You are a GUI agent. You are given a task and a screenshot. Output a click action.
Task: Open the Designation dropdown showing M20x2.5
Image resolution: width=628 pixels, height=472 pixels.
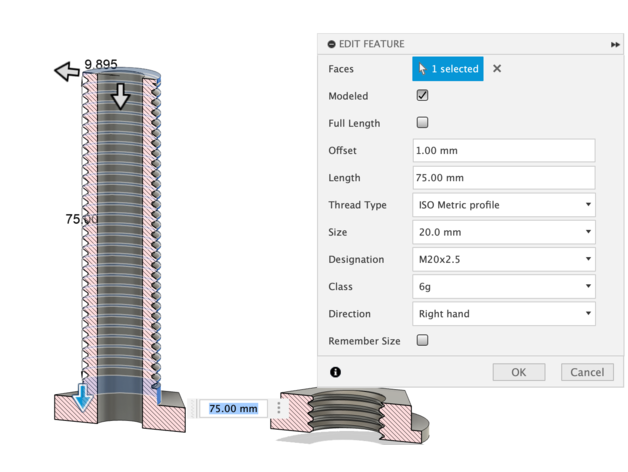[504, 259]
